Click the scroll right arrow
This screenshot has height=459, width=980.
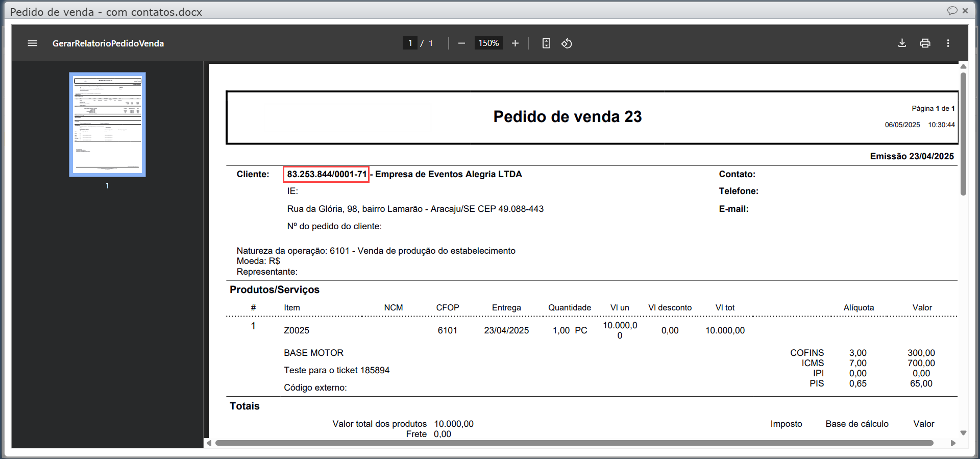click(x=953, y=443)
